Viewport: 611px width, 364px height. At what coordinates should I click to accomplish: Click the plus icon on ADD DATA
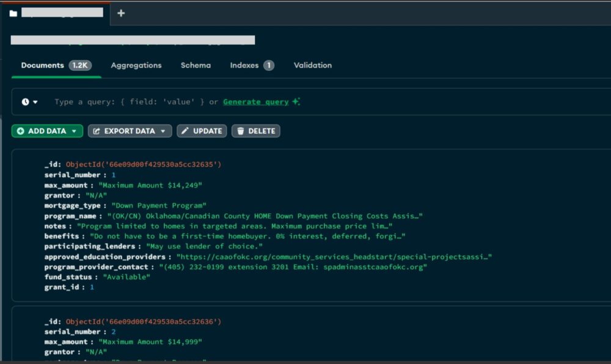pos(21,131)
